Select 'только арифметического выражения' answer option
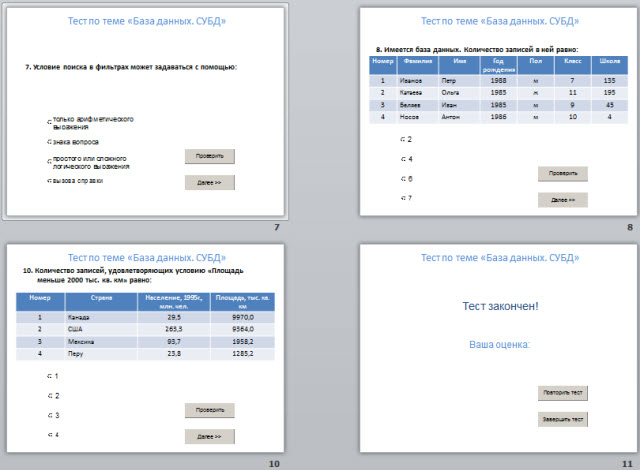The height and width of the screenshot is (470, 640). coord(50,123)
